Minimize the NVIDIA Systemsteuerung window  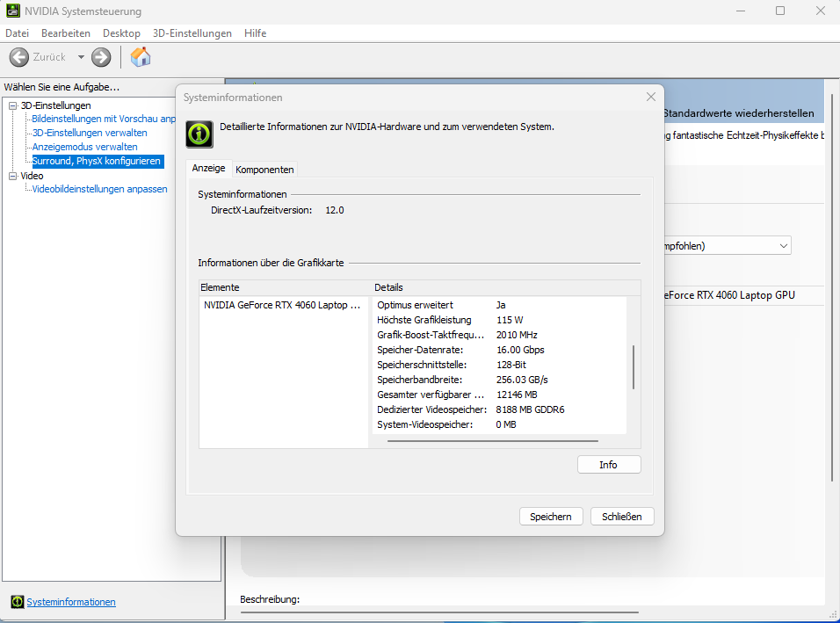pos(741,11)
